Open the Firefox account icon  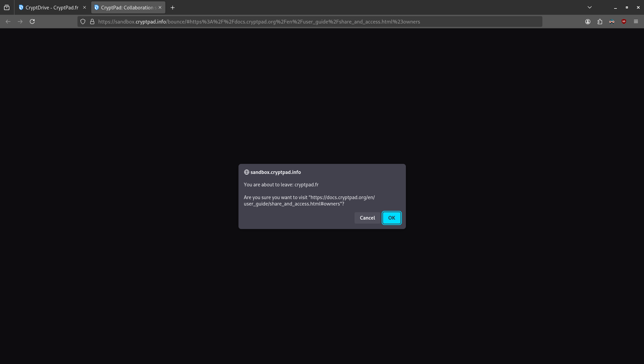(x=588, y=21)
